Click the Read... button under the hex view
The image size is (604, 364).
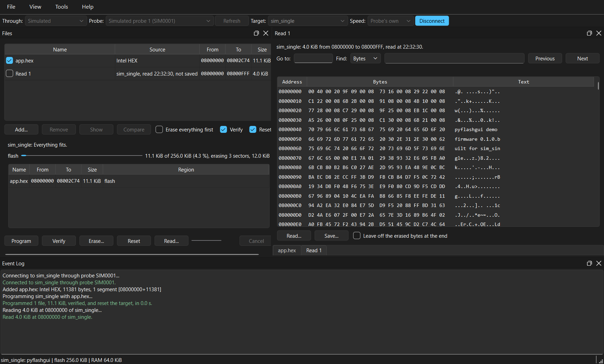[x=294, y=236]
